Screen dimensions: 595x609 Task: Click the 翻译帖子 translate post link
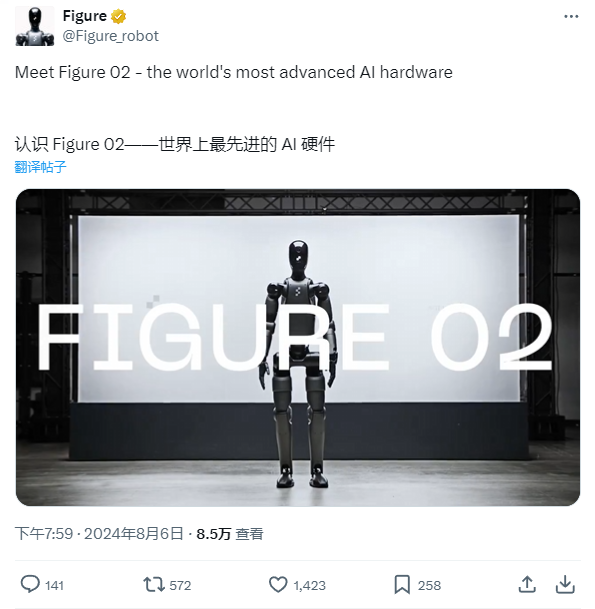[40, 167]
